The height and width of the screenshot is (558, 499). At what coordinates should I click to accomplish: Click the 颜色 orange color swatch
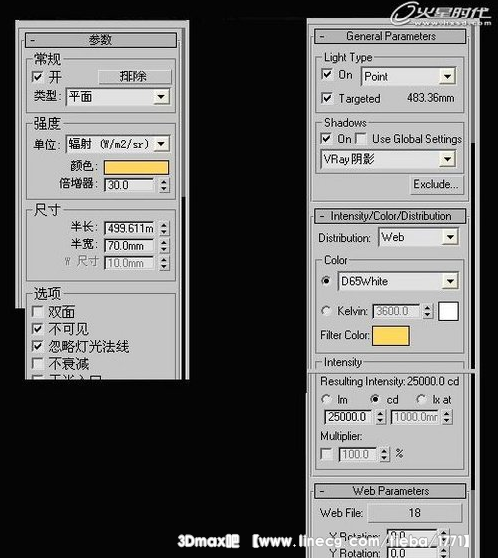click(x=136, y=167)
